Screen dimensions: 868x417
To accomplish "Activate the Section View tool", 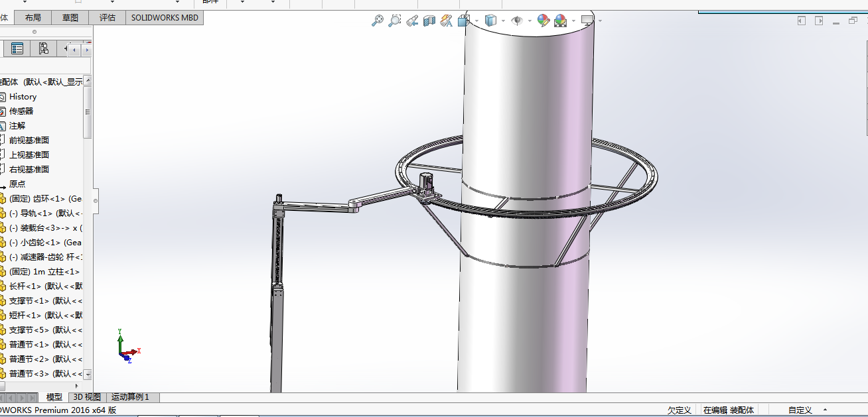I will point(429,21).
